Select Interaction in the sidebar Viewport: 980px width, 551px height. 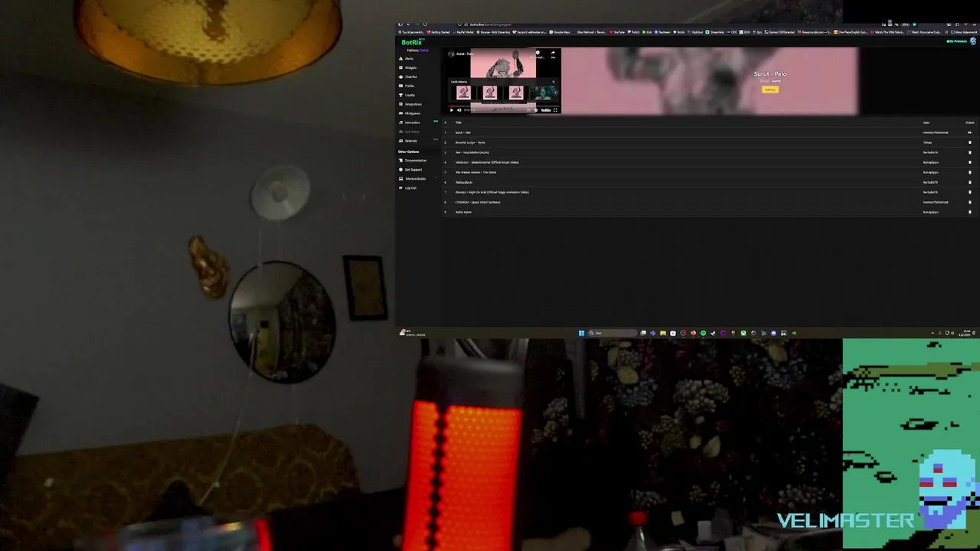(x=410, y=122)
